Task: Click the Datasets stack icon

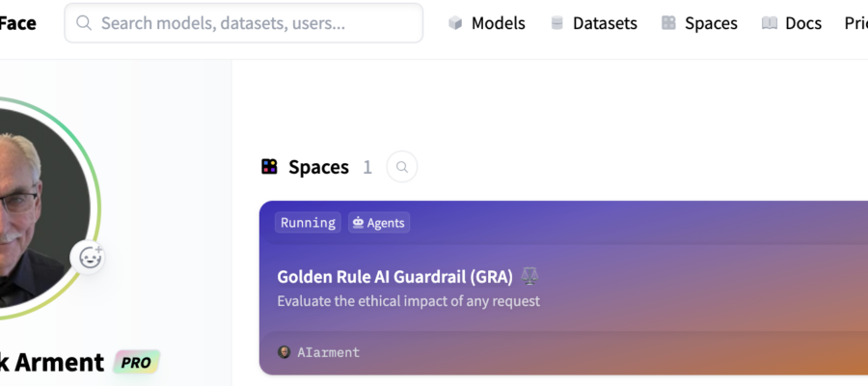Action: click(x=556, y=23)
